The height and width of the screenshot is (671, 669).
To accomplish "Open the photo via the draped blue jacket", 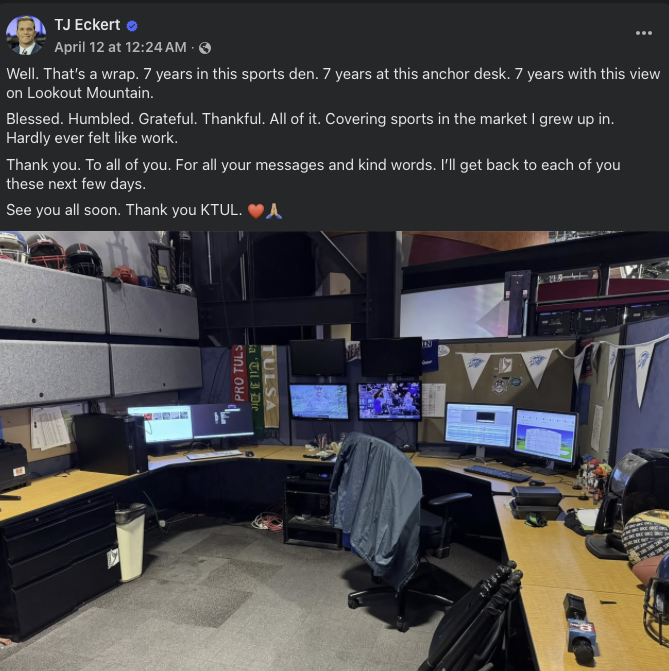I will tap(376, 505).
